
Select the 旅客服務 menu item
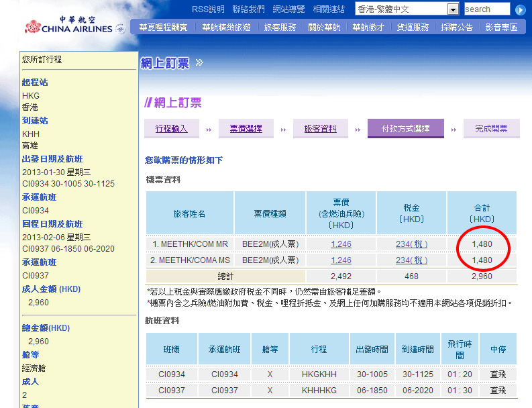(x=280, y=28)
